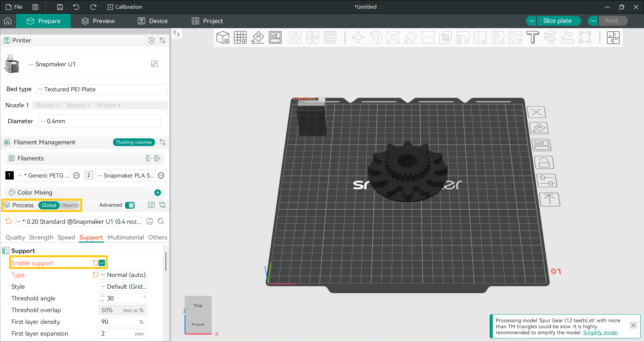Follow the Simplify model link
Image resolution: width=644 pixels, height=342 pixels.
pyautogui.click(x=600, y=333)
